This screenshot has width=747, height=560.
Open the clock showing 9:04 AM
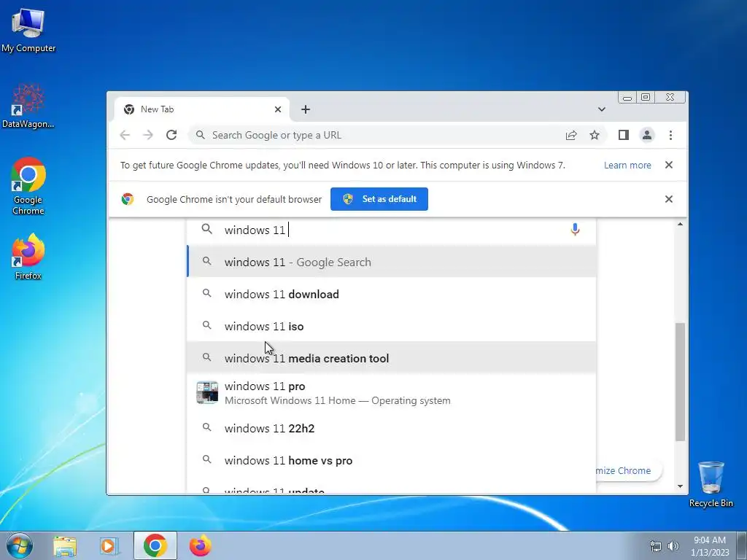pos(710,545)
